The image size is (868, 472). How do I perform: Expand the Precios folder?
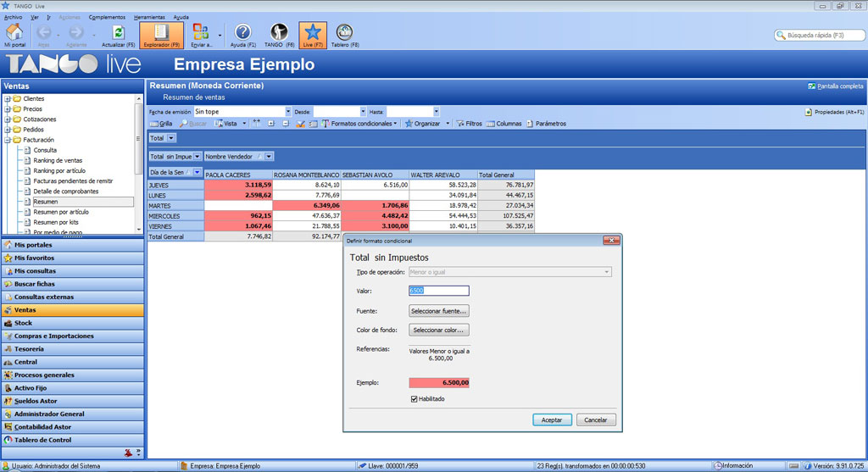pos(8,109)
